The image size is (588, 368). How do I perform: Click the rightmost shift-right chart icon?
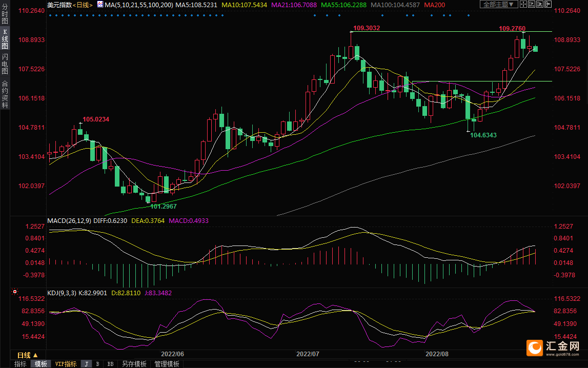click(x=548, y=4)
